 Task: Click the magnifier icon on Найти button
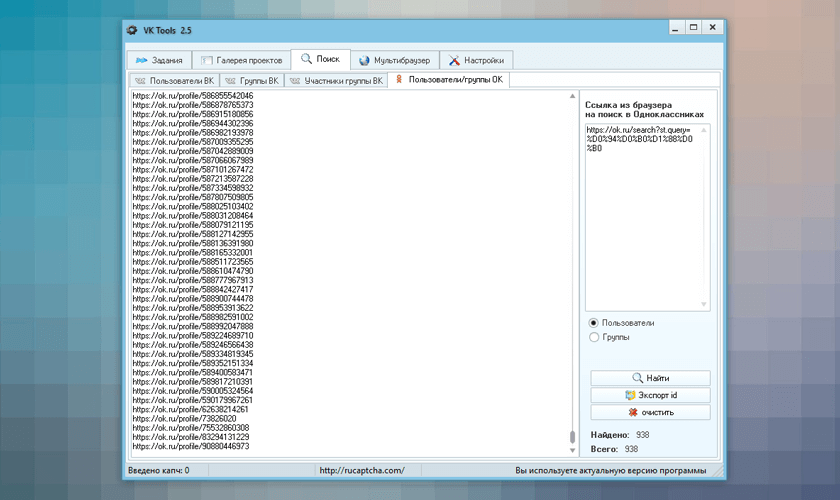coord(637,378)
